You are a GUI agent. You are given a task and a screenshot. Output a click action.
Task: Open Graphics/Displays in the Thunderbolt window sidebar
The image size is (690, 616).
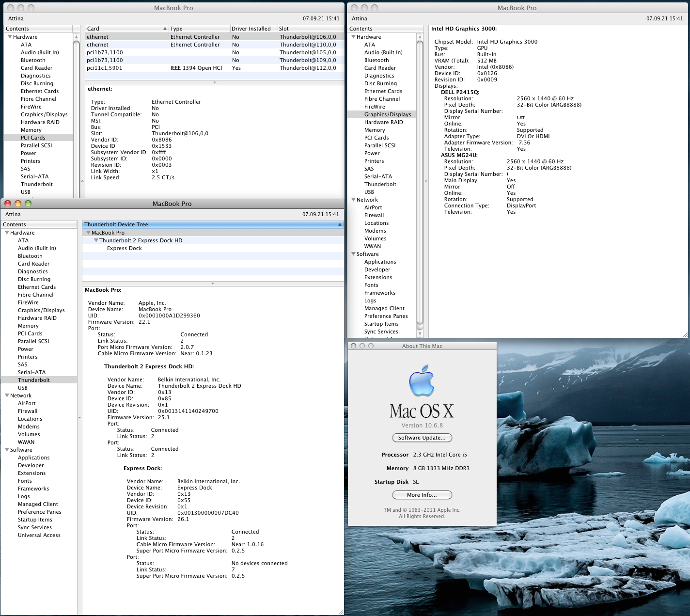coord(41,310)
